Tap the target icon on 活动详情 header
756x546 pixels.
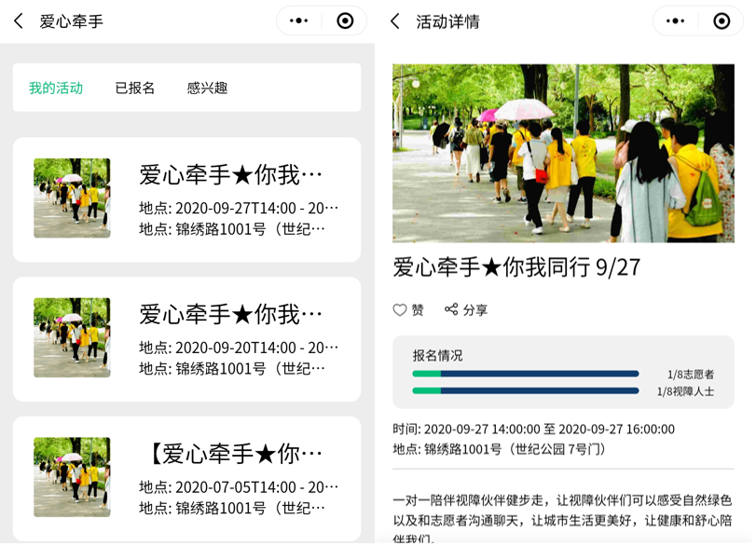click(x=722, y=21)
